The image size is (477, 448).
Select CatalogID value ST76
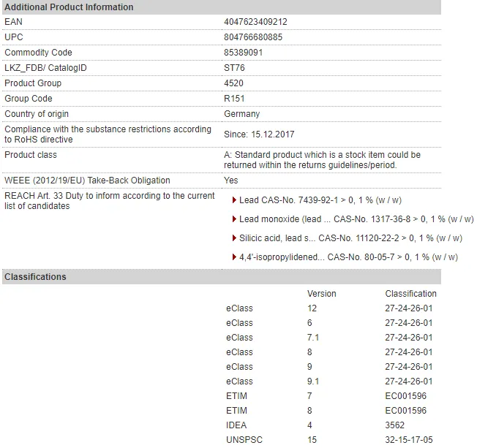coord(234,68)
